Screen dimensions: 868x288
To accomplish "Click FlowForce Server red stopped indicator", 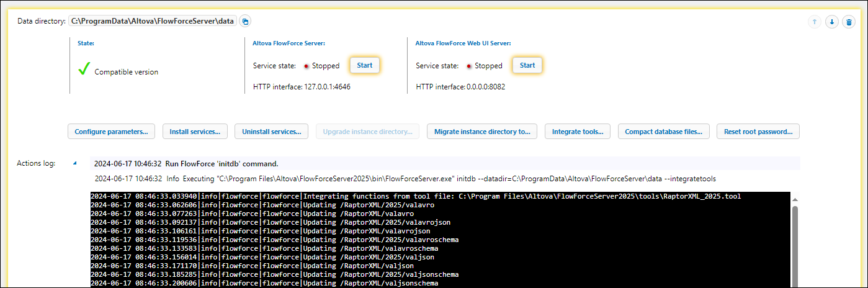I will [x=306, y=66].
